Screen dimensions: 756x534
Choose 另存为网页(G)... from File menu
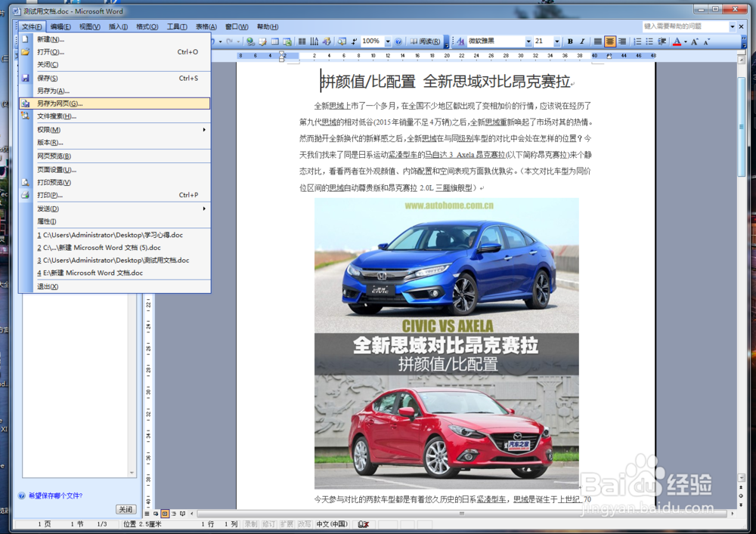(114, 103)
